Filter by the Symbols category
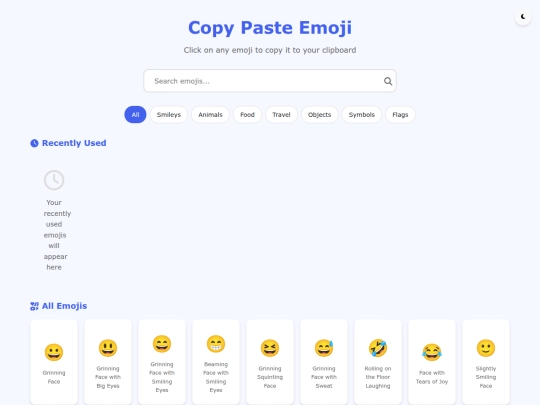Image resolution: width=540 pixels, height=405 pixels. point(361,115)
